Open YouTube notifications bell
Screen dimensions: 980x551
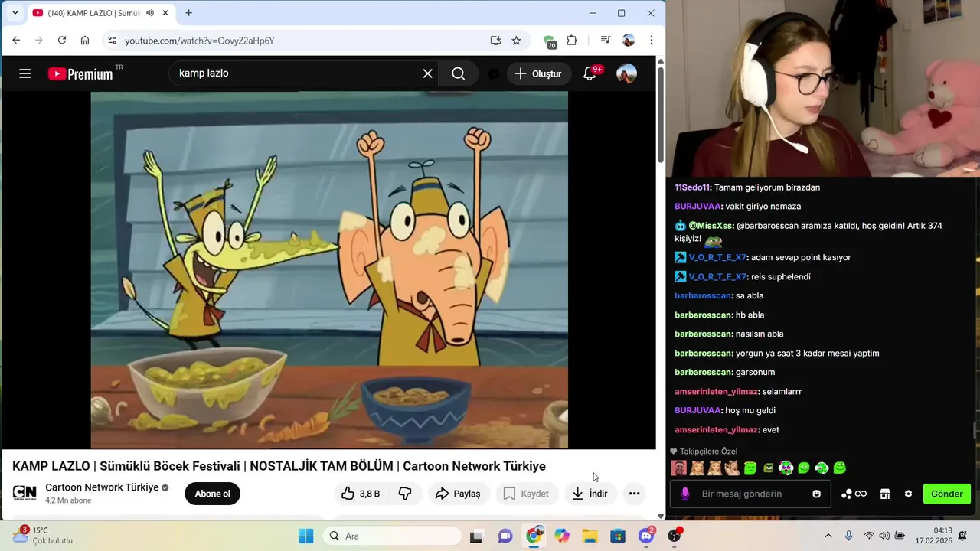pyautogui.click(x=590, y=73)
